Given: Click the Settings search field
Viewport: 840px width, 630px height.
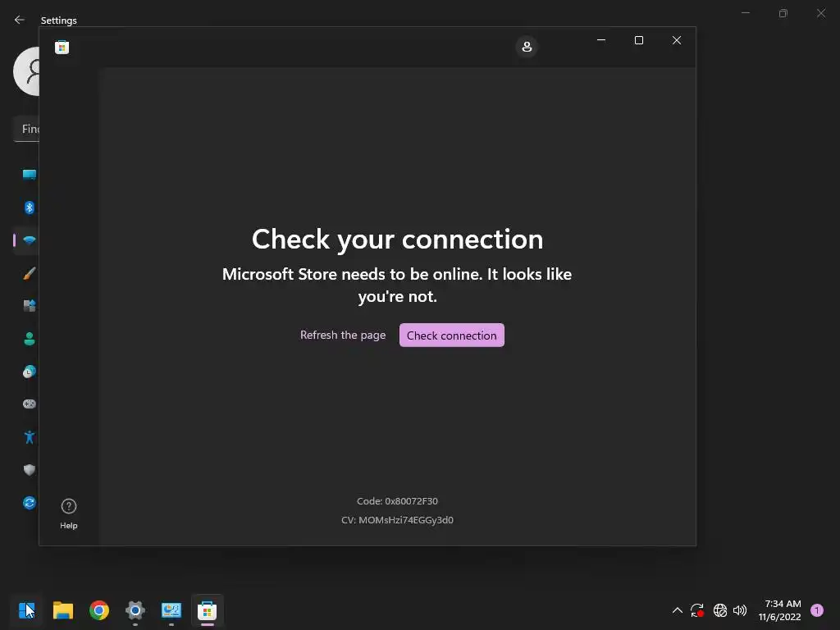Looking at the screenshot, I should coord(25,129).
